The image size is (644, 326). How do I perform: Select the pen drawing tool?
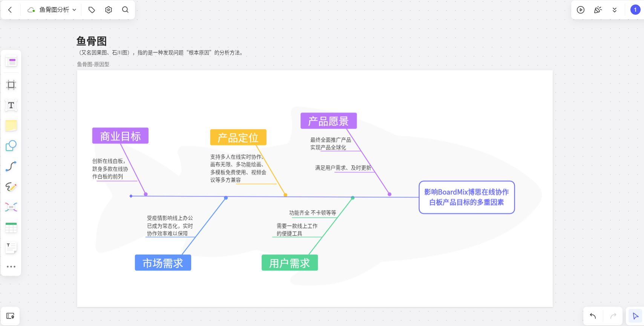(11, 187)
